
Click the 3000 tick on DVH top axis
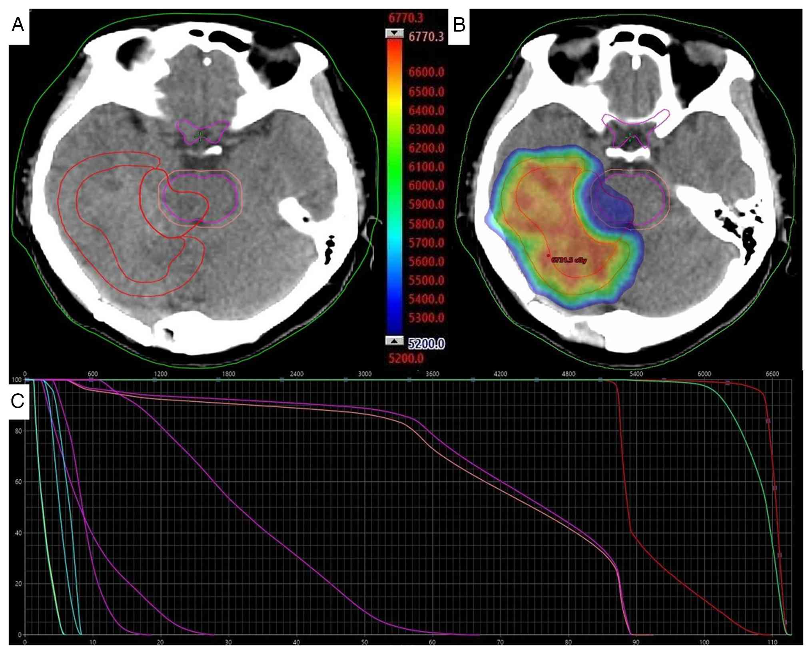click(x=364, y=374)
